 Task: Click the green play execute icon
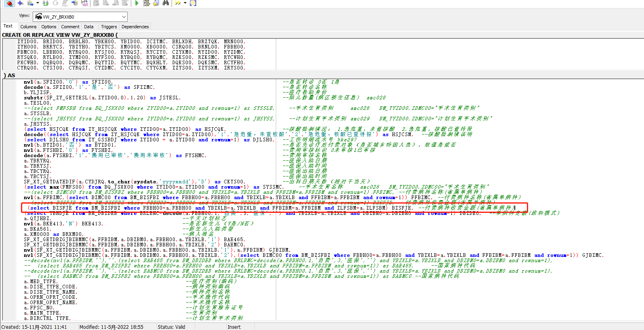[x=137, y=3]
